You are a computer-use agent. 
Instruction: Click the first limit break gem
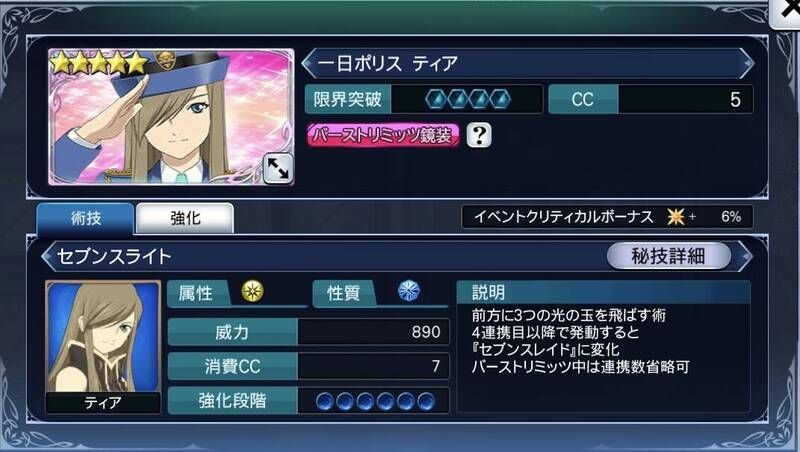click(436, 99)
